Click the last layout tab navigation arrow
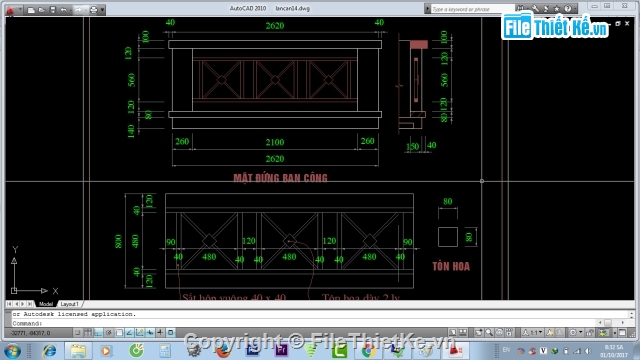The image size is (640, 360). (x=30, y=304)
